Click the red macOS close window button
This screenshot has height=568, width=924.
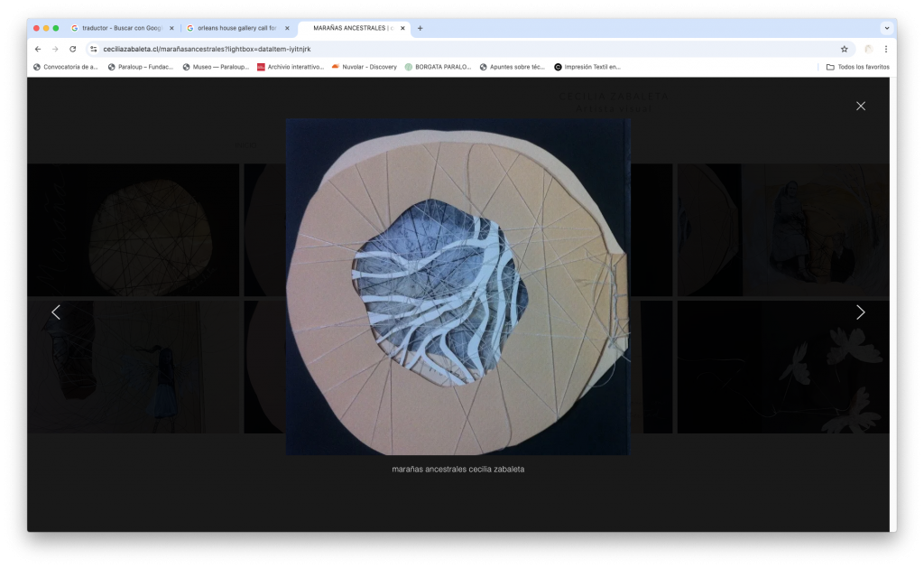pos(36,28)
